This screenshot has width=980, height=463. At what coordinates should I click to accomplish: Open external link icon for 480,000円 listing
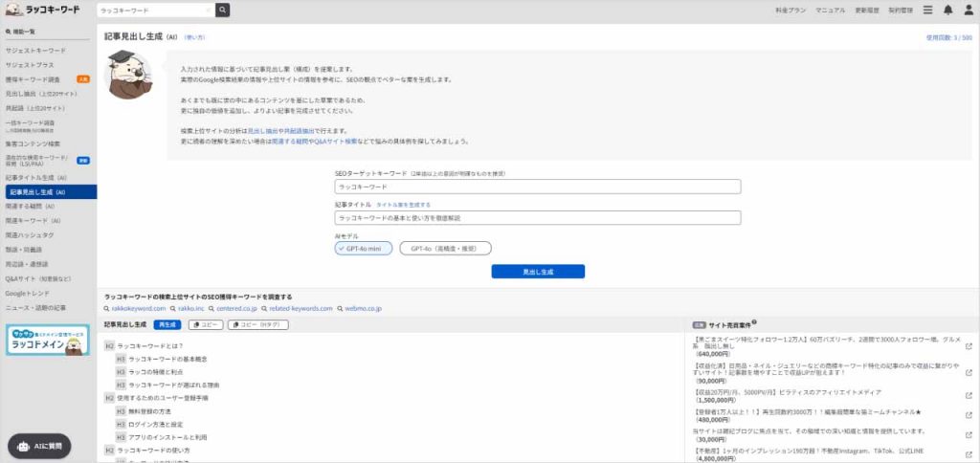pos(969,415)
